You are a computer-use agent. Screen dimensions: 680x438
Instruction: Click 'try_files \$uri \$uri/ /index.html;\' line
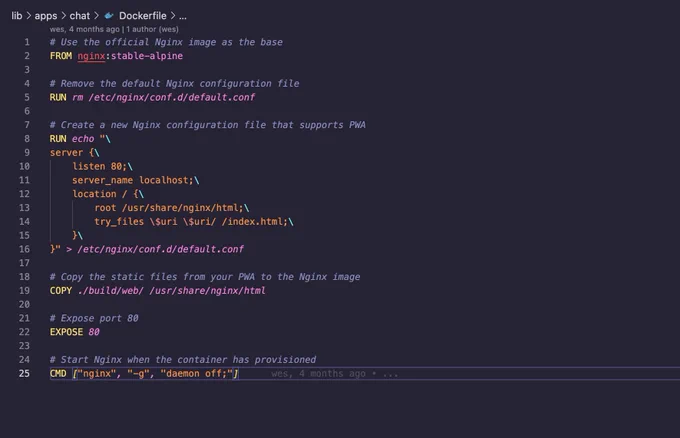click(194, 222)
